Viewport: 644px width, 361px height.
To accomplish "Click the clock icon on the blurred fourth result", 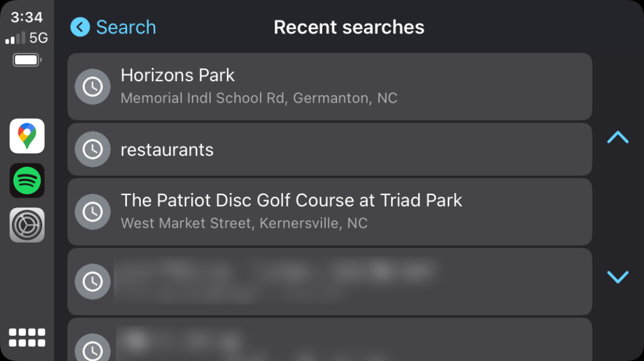I will [x=92, y=281].
